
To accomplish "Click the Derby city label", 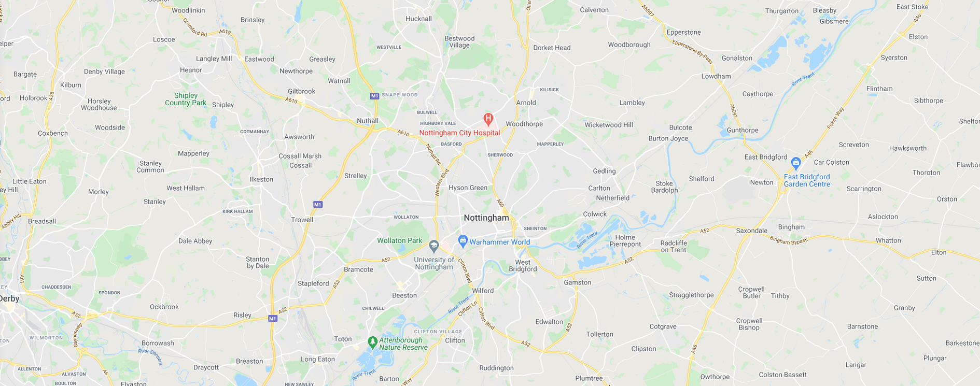I will [x=9, y=298].
